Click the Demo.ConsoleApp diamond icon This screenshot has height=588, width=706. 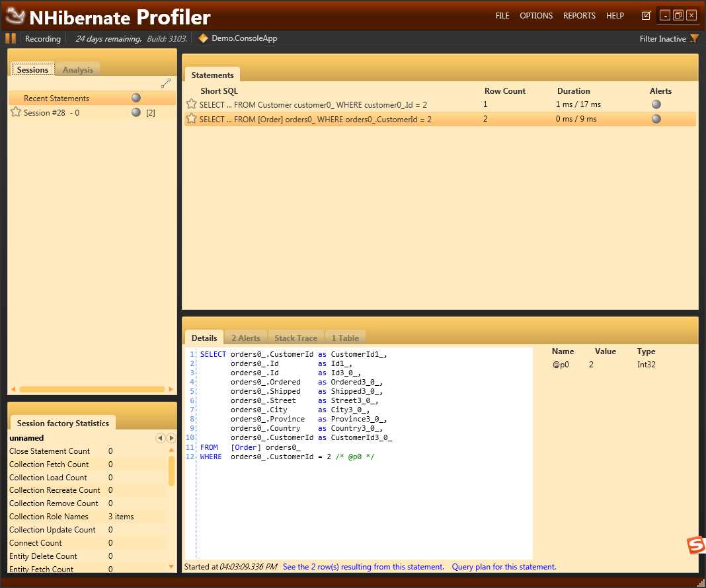click(203, 38)
